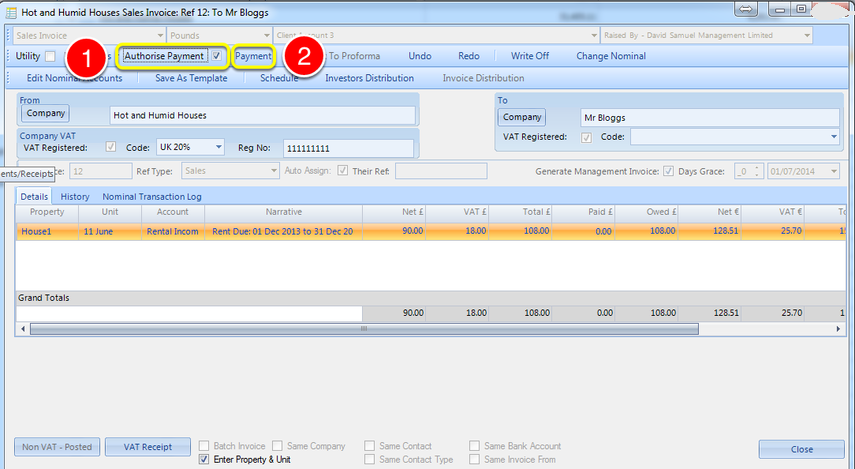The height and width of the screenshot is (469, 855).
Task: Adjust the Days Grace stepper
Action: coord(756,171)
